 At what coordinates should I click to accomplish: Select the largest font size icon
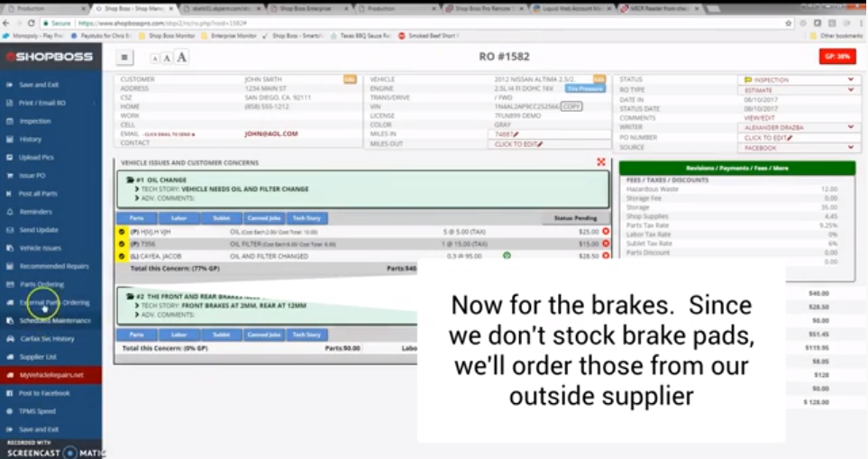tap(182, 58)
